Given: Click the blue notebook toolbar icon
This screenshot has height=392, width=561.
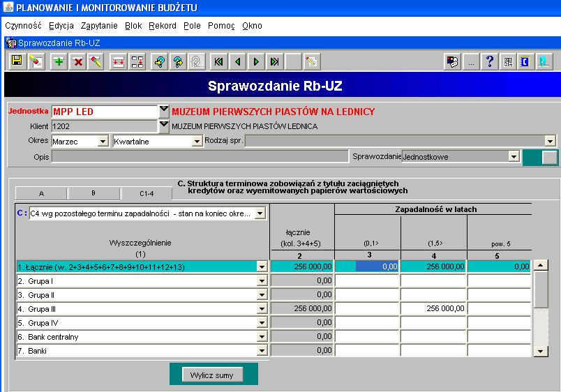Looking at the screenshot, I should point(525,61).
